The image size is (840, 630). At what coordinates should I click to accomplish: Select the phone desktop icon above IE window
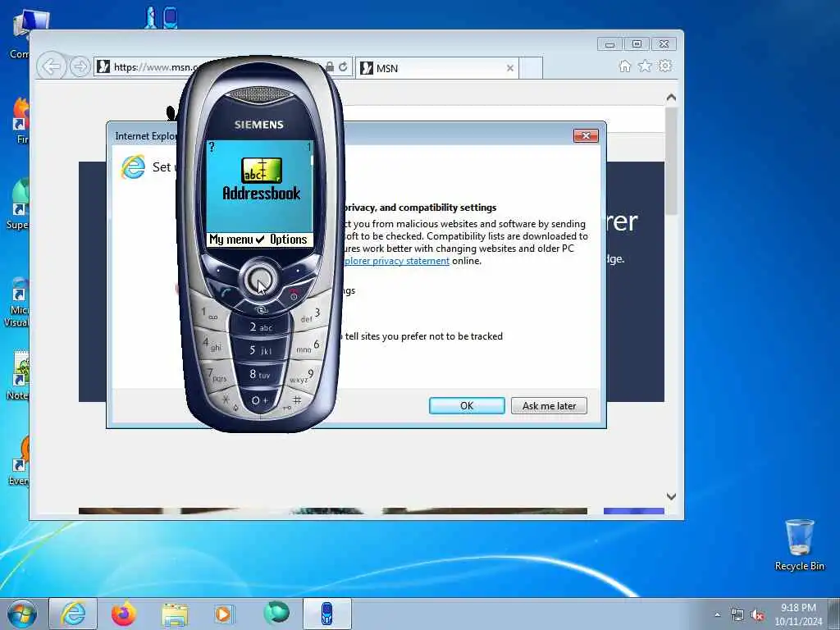coord(171,18)
